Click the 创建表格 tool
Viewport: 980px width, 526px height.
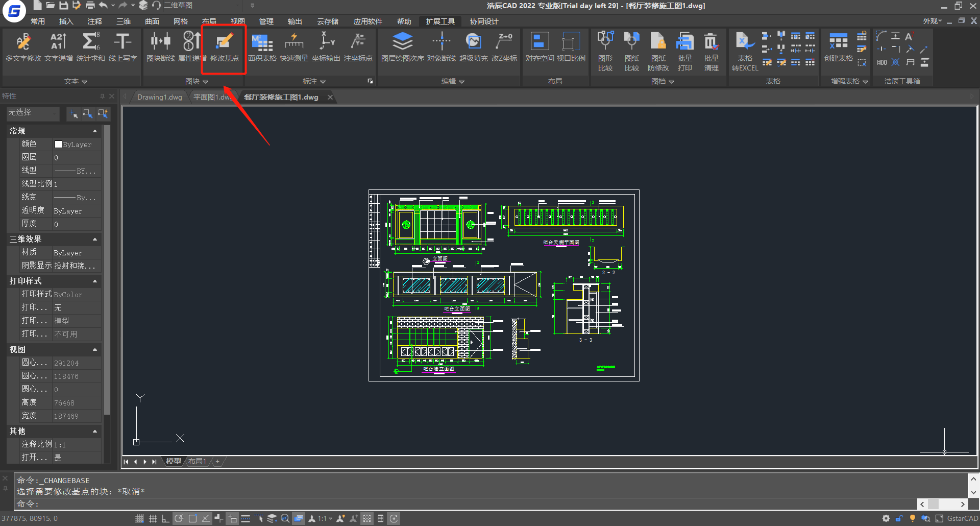tap(839, 47)
